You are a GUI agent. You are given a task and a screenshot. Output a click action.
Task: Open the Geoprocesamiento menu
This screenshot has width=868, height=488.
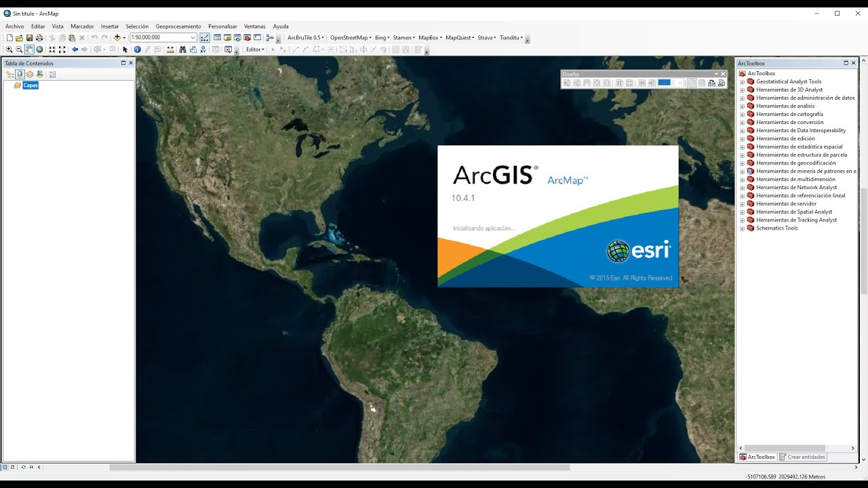pos(178,26)
